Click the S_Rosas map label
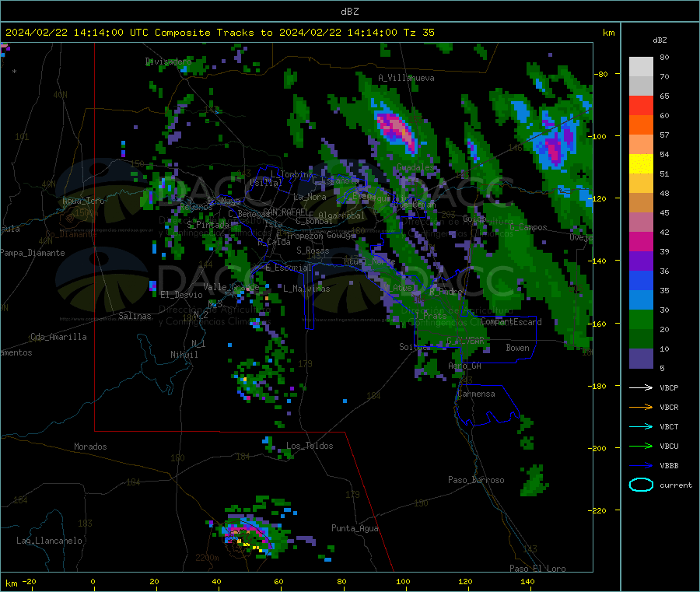The width and height of the screenshot is (700, 592). coord(313,251)
